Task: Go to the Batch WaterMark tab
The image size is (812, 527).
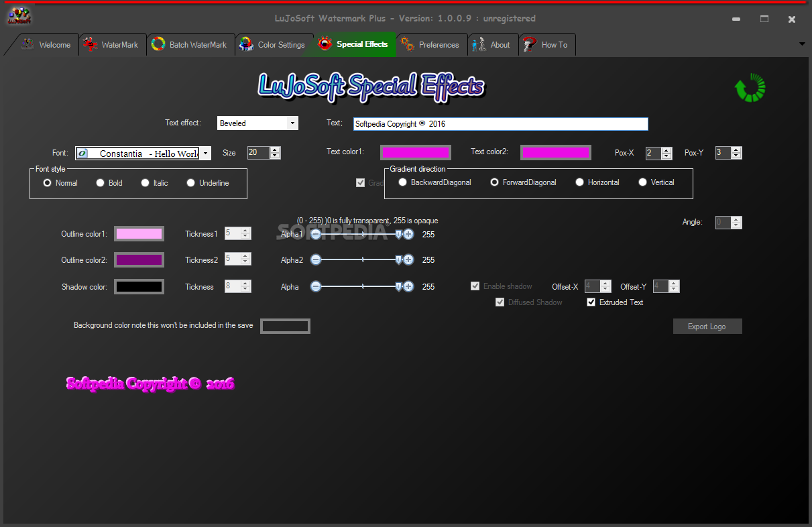Action: click(x=190, y=45)
